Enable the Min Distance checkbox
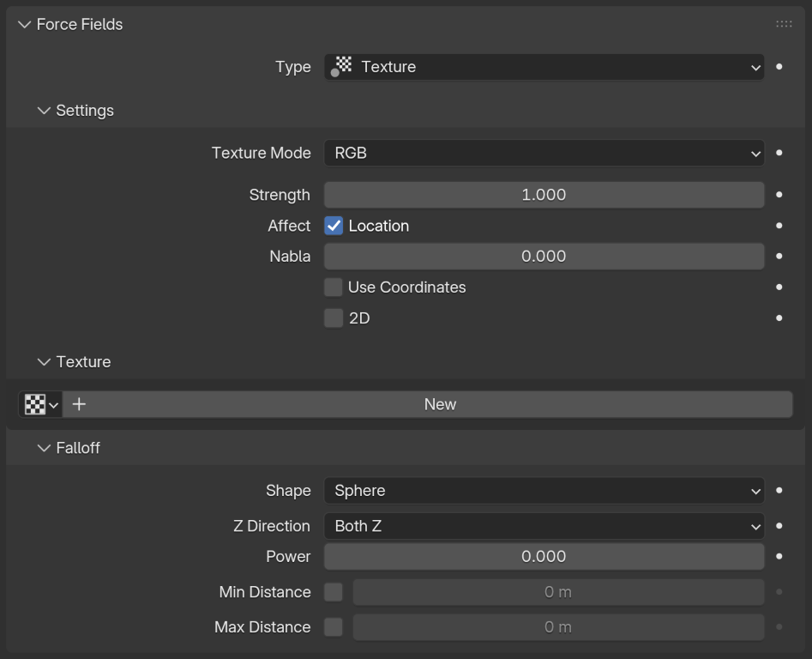Viewport: 812px width, 659px height. pyautogui.click(x=333, y=592)
